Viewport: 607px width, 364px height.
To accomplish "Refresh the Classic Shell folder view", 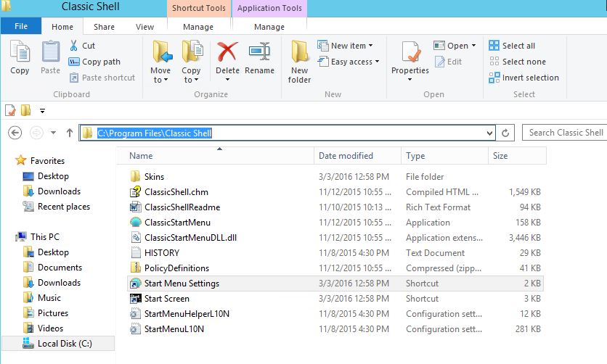I will 505,133.
